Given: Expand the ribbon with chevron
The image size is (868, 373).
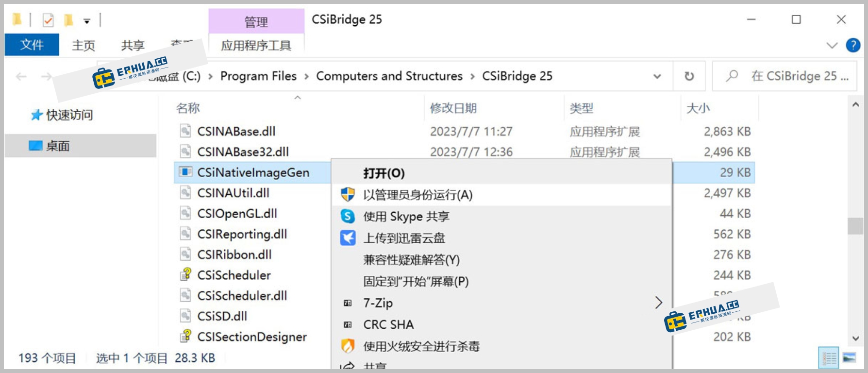Looking at the screenshot, I should tap(832, 45).
